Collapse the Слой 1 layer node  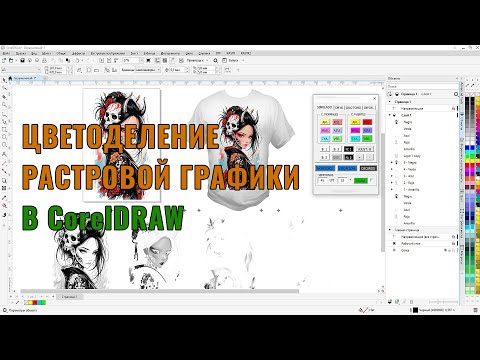[389, 115]
